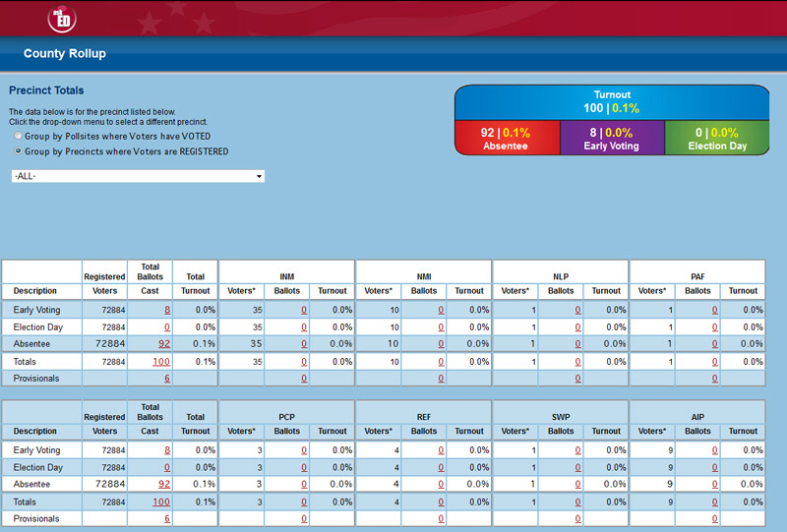Open INM Provisionals ballots link
787x532 pixels.
coord(304,379)
